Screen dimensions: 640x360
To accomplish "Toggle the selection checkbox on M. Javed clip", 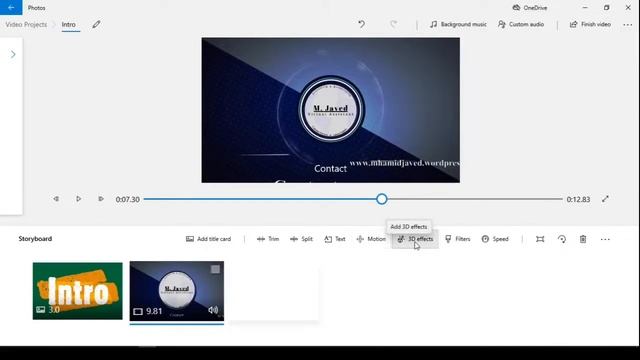I will coord(216,269).
